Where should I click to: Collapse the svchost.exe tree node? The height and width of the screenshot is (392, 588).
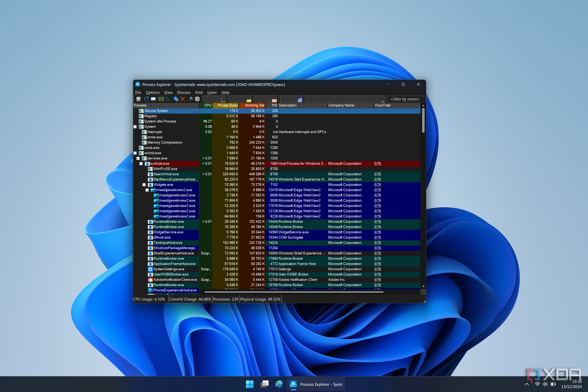click(141, 164)
